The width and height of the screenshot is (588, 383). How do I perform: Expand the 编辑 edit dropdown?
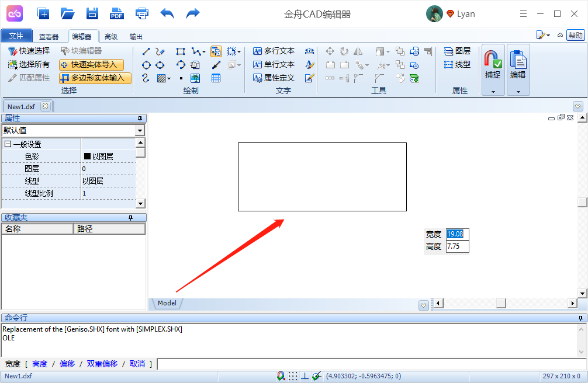point(518,92)
